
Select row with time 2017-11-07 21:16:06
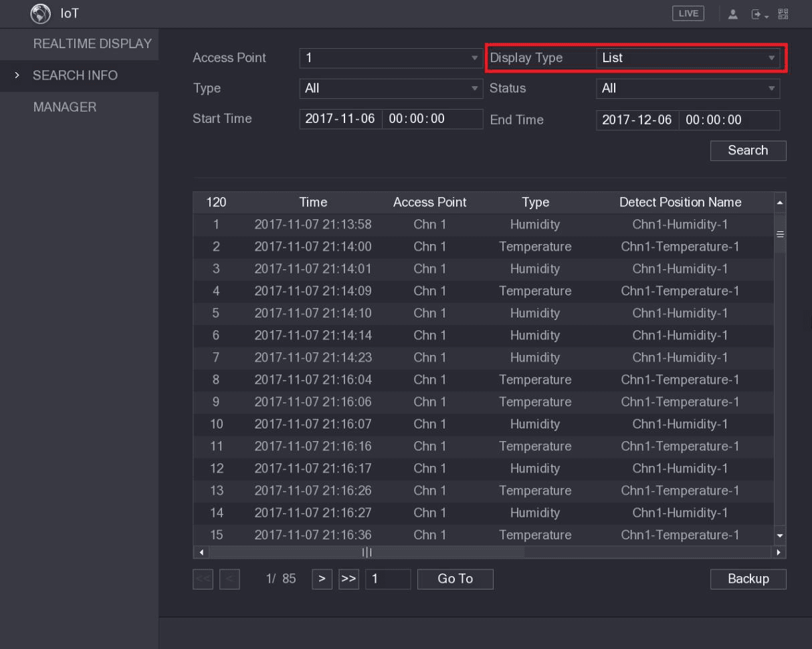pyautogui.click(x=484, y=402)
